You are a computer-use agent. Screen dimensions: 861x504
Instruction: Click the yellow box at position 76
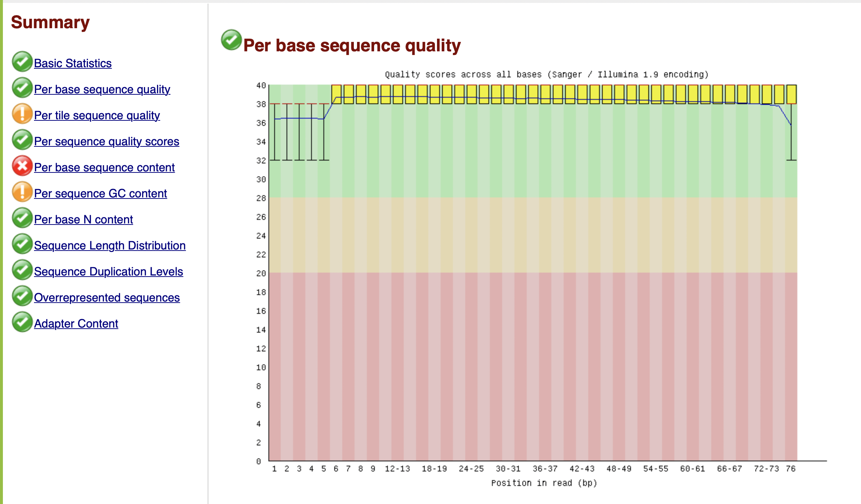pos(792,94)
